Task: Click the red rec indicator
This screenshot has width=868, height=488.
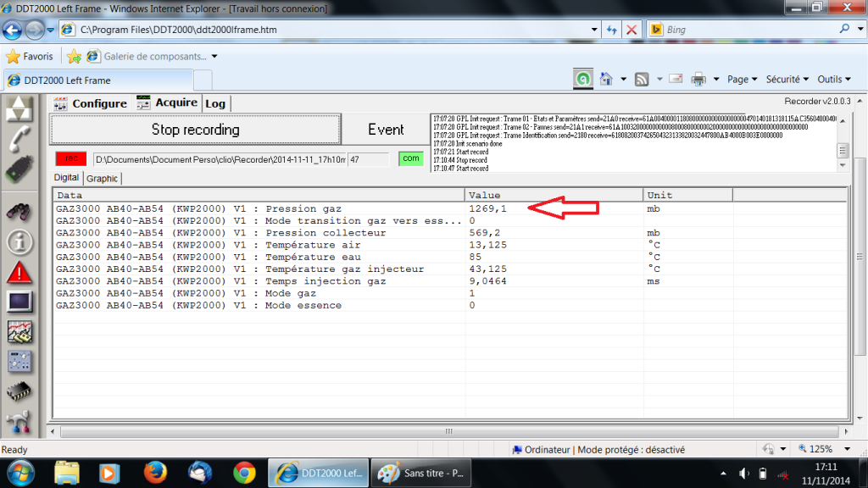Action: (x=72, y=158)
